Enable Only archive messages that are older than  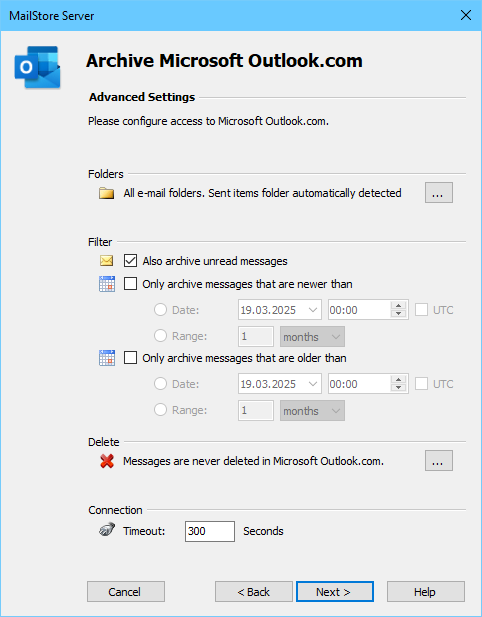click(130, 358)
